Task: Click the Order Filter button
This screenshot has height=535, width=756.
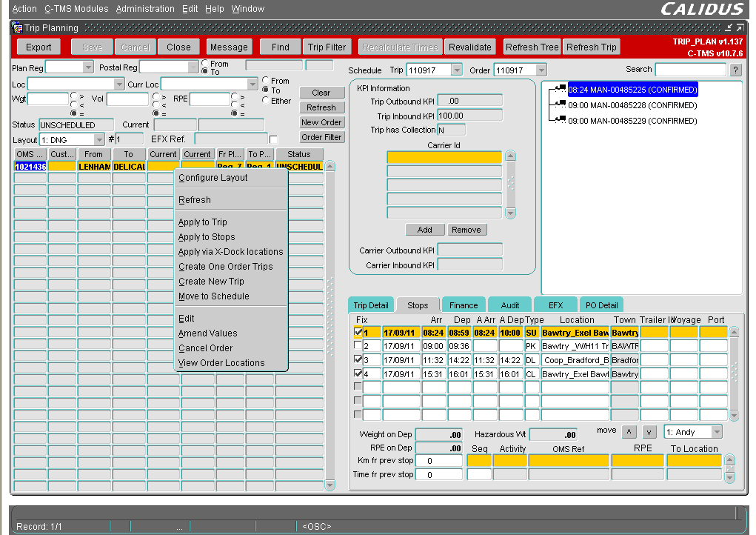Action: coord(321,137)
